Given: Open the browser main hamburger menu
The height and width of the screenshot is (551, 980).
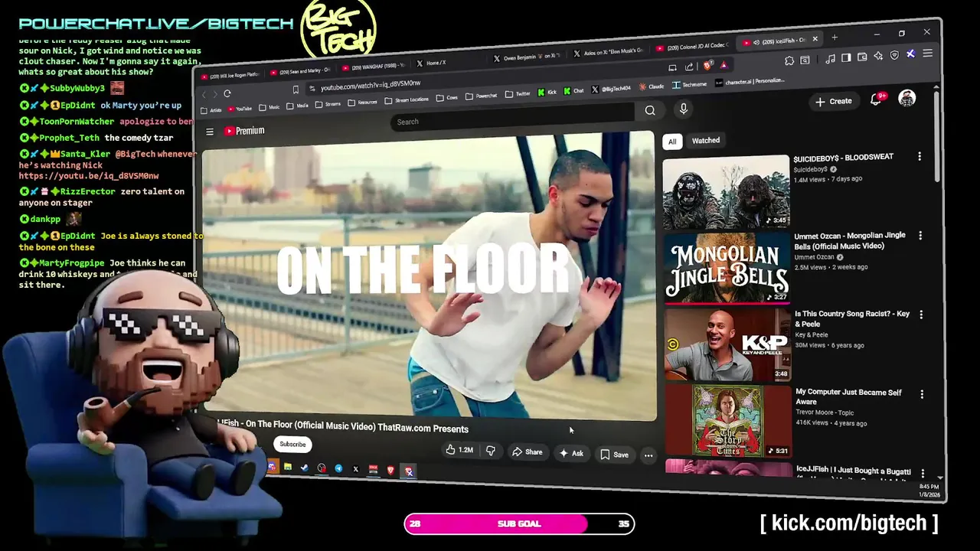Looking at the screenshot, I should coord(927,53).
